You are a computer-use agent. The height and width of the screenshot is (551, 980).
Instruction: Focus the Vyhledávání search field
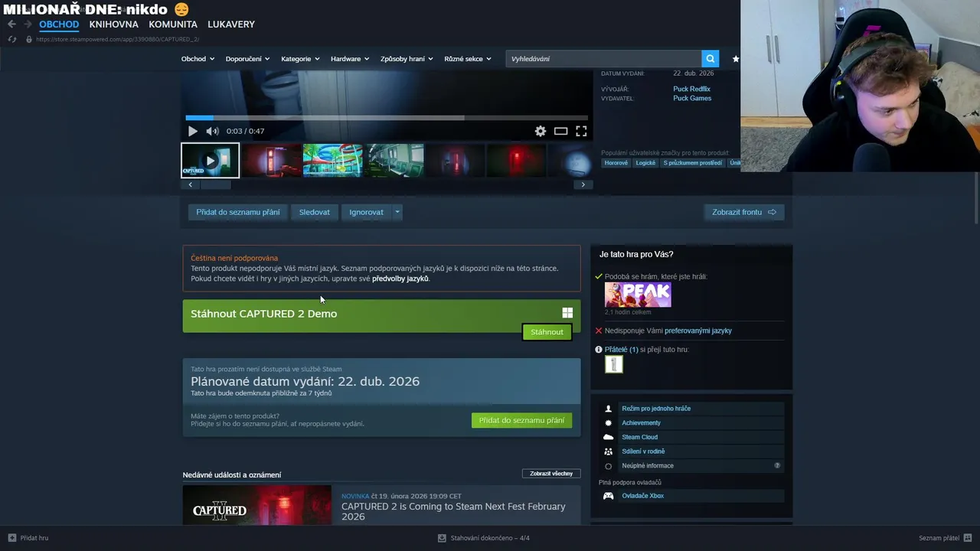(603, 59)
